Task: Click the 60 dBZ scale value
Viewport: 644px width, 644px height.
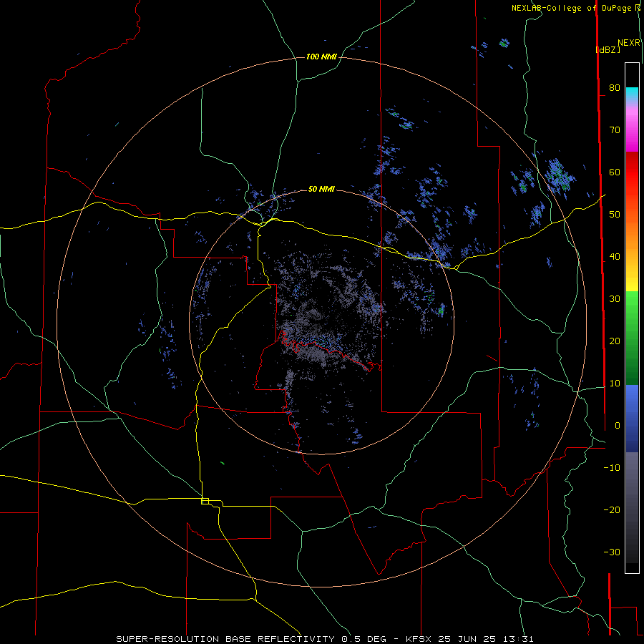Action: pyautogui.click(x=615, y=172)
